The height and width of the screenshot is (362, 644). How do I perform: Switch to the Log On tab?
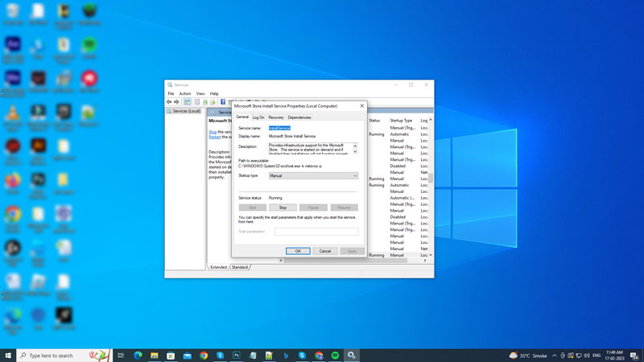[x=258, y=117]
